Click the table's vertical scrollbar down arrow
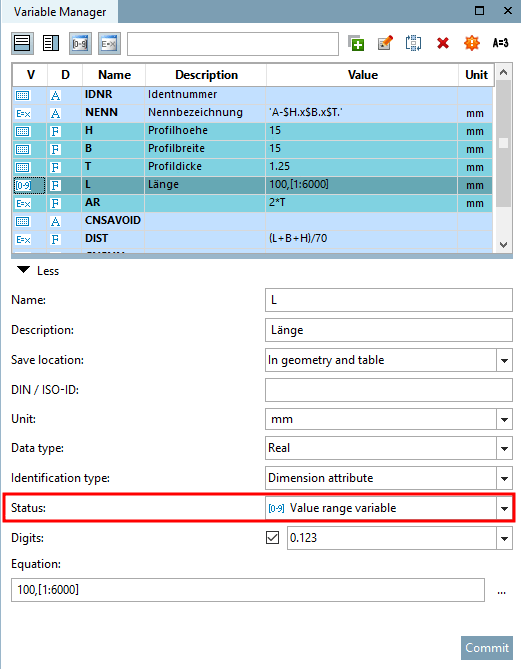 pyautogui.click(x=504, y=245)
